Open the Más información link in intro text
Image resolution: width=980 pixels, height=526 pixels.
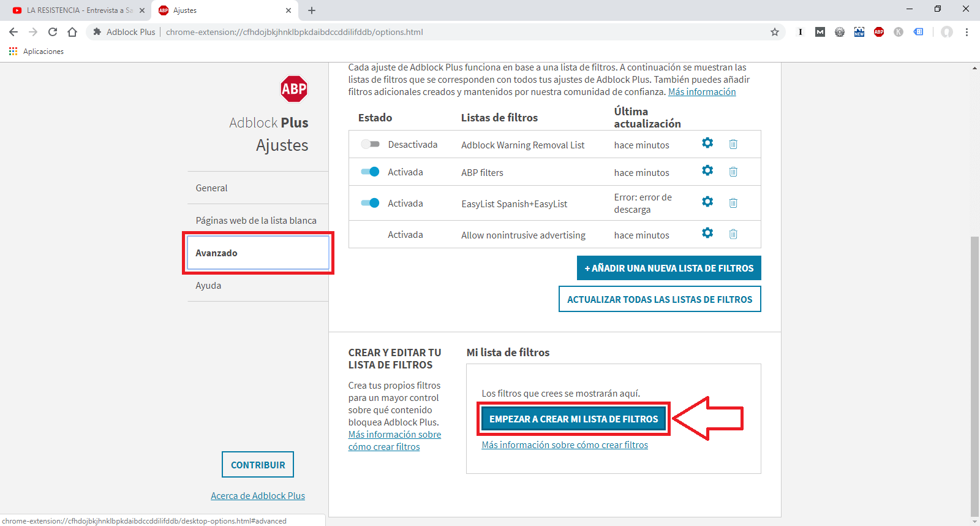click(x=702, y=91)
